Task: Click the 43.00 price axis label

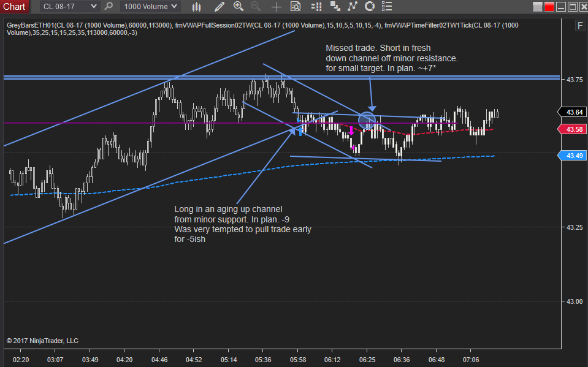Action: pyautogui.click(x=575, y=301)
